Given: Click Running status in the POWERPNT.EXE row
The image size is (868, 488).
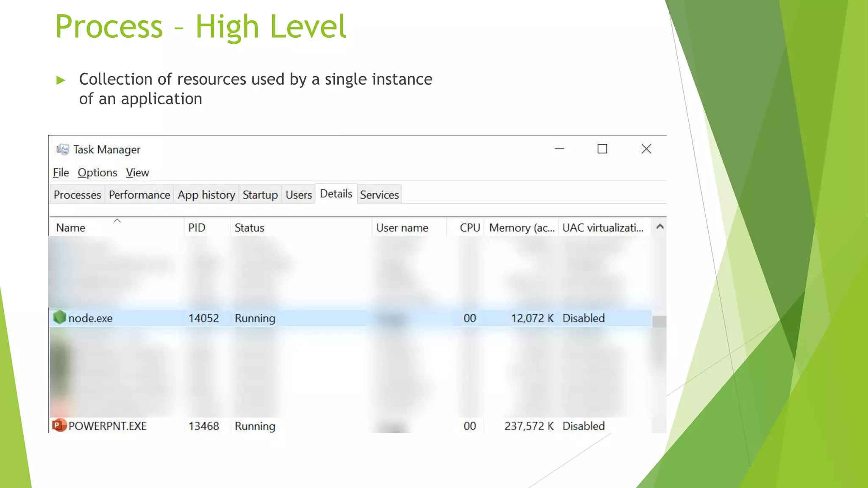Looking at the screenshot, I should [x=255, y=426].
